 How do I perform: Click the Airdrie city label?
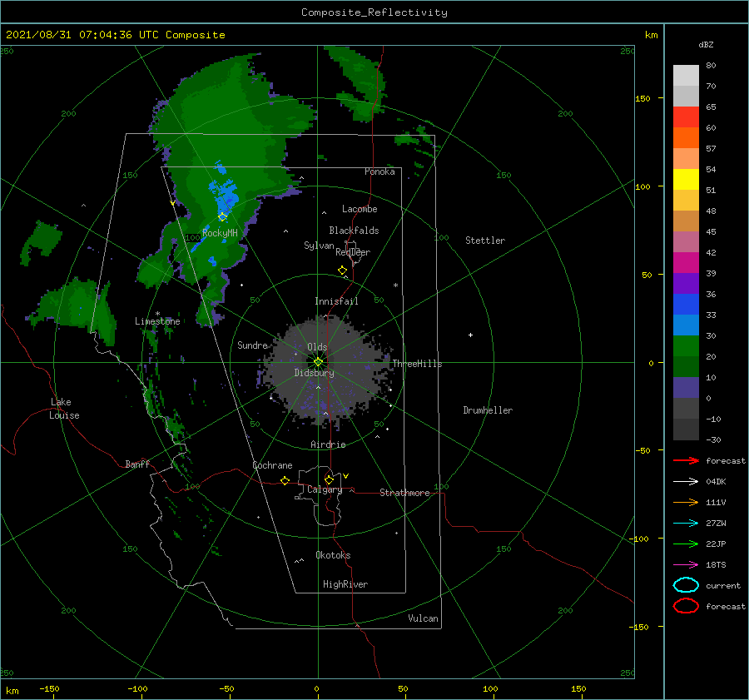pos(328,444)
